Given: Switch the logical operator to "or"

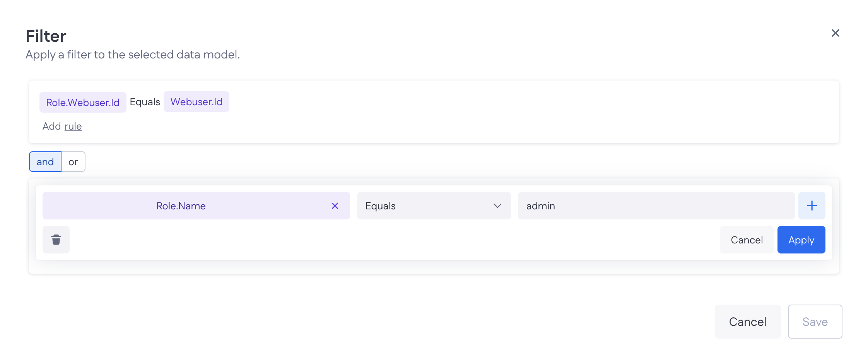Looking at the screenshot, I should 73,162.
